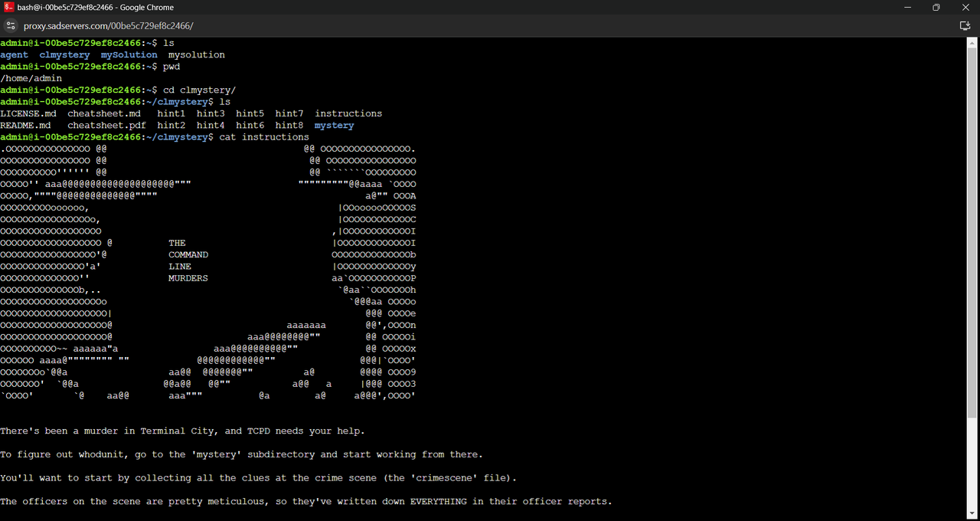Click the icon at the address bar's right end
The height and width of the screenshot is (521, 980).
click(x=965, y=25)
